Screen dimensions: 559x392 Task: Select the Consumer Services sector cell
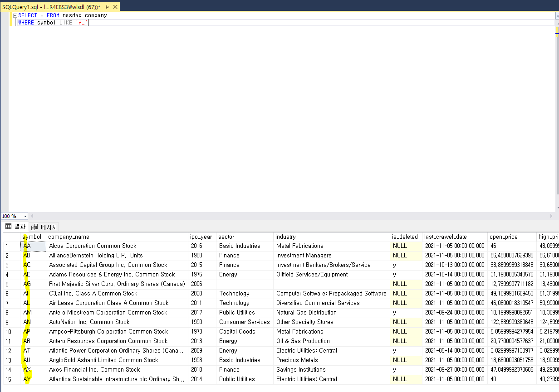[245, 322]
